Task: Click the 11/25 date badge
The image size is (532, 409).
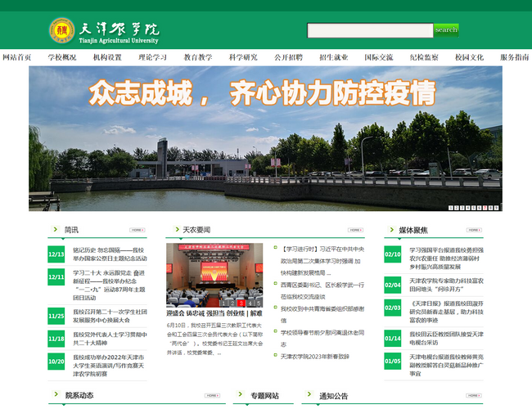Action: pyautogui.click(x=56, y=316)
